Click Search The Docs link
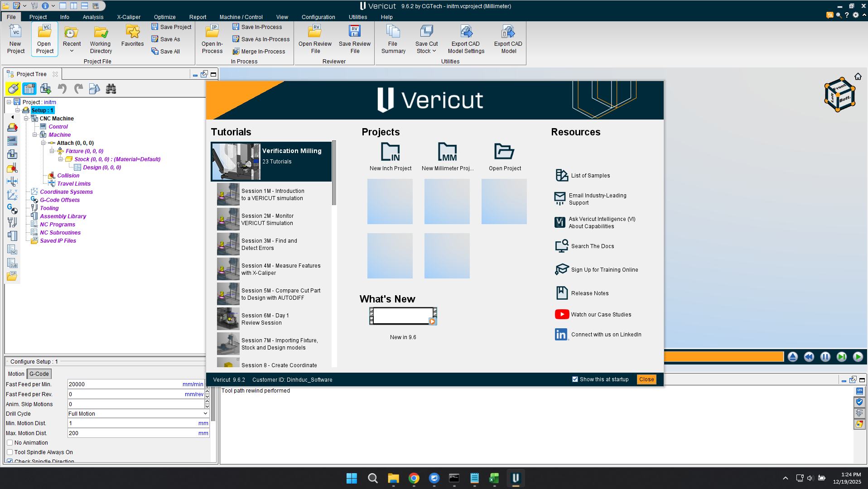The width and height of the screenshot is (868, 489). click(x=585, y=246)
